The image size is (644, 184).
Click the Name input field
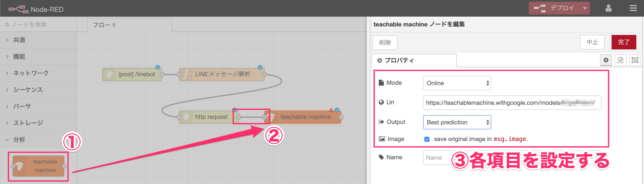tap(512, 158)
